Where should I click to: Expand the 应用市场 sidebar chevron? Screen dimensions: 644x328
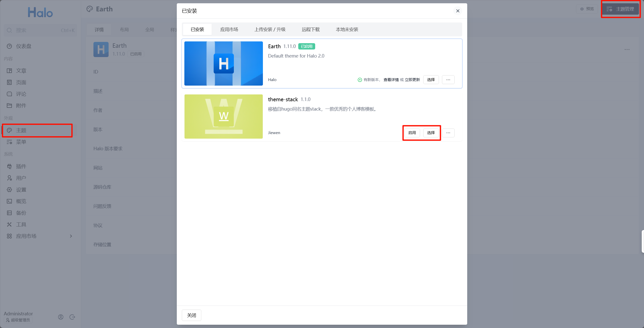(71, 236)
